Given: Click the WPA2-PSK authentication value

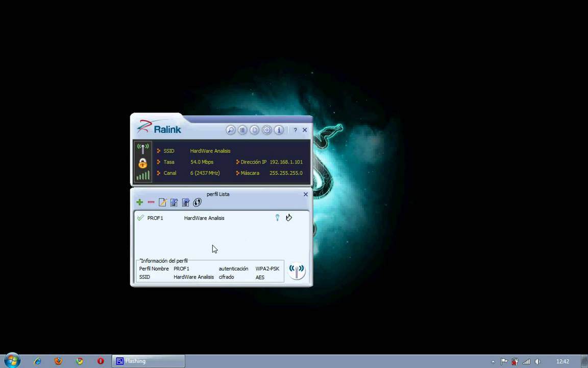Looking at the screenshot, I should [x=267, y=269].
